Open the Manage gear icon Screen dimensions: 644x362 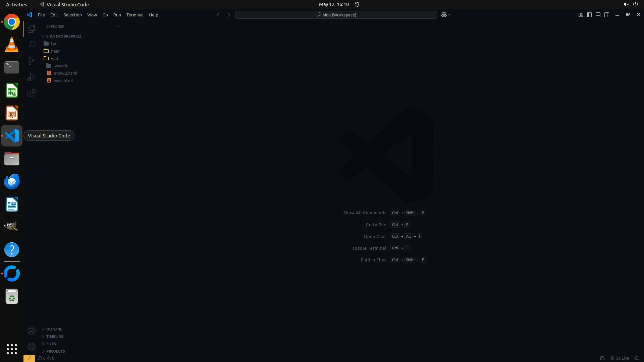click(32, 347)
